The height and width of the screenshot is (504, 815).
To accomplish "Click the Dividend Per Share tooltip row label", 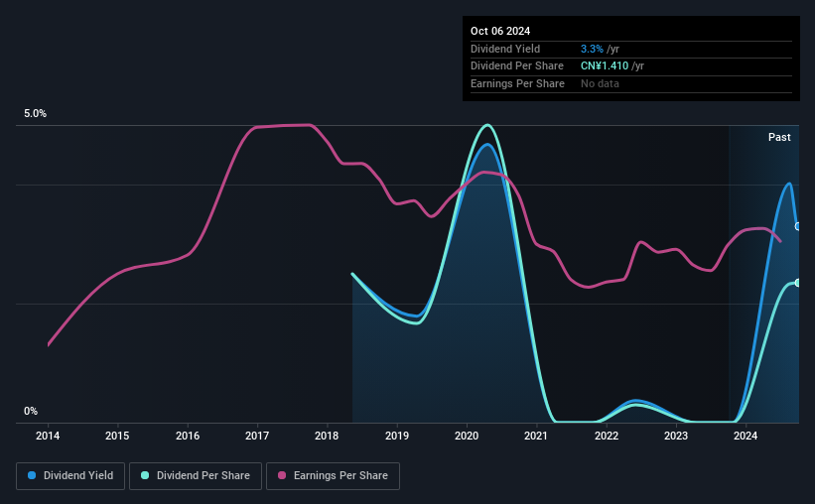I will (x=517, y=66).
